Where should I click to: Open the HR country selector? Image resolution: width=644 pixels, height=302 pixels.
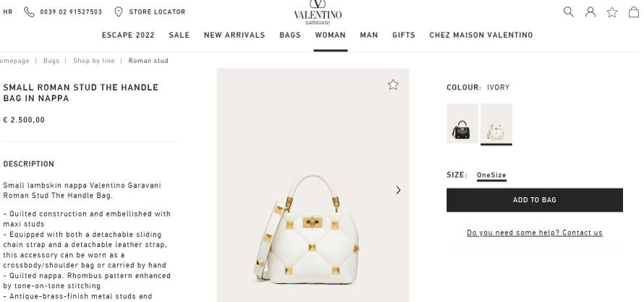(8, 12)
